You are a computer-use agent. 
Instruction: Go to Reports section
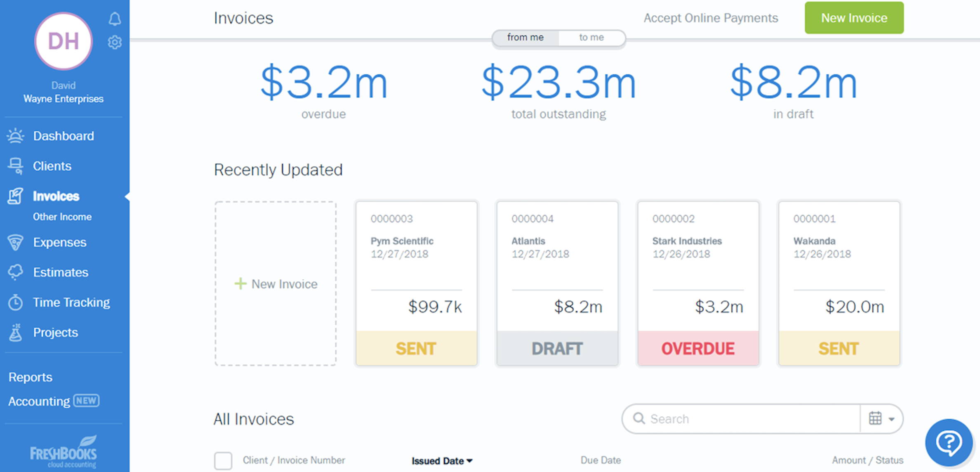(x=31, y=377)
